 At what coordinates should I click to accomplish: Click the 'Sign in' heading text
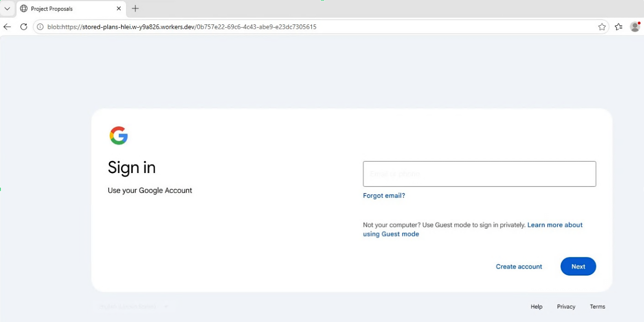click(132, 168)
